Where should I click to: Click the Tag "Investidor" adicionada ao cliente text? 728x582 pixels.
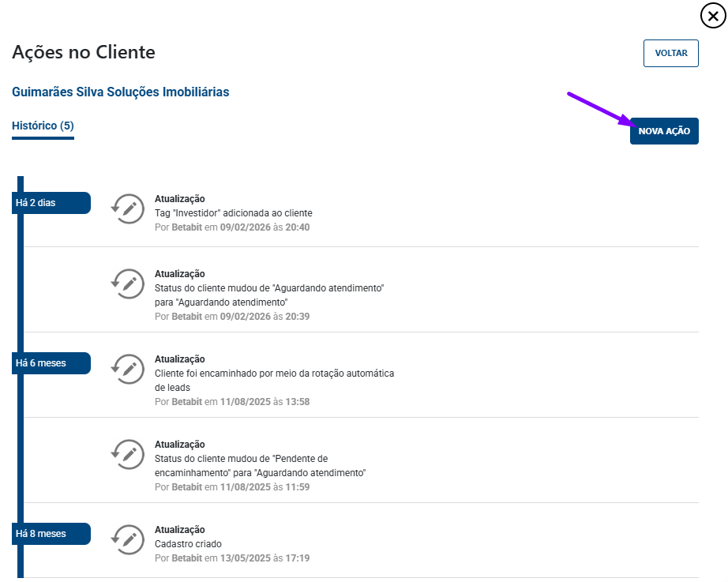click(234, 213)
